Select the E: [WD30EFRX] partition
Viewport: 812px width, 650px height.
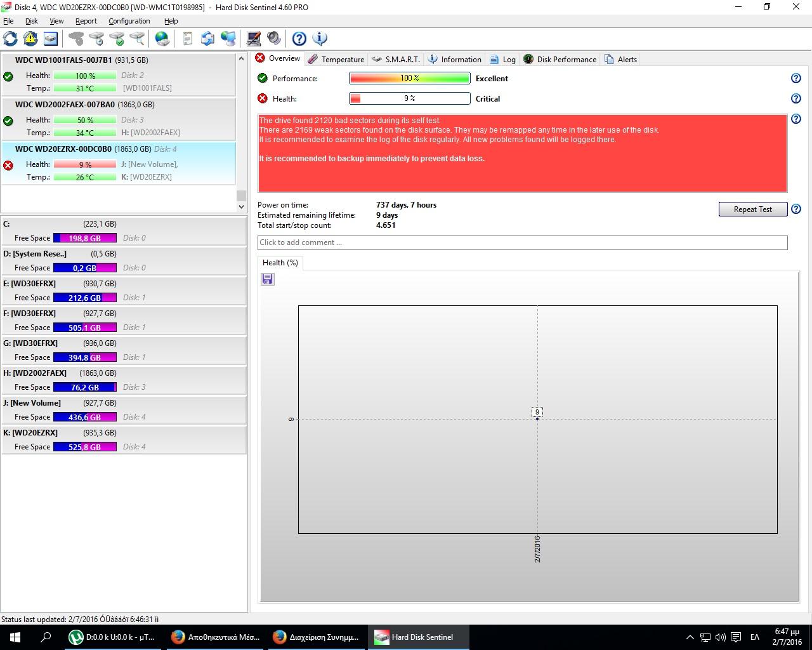(x=124, y=290)
